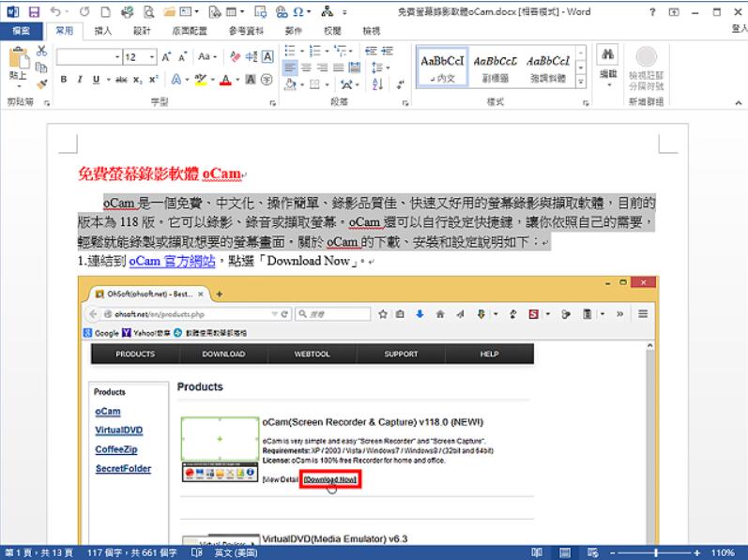Apply the 副標題 style
Image resolution: width=748 pixels, height=560 pixels.
[x=495, y=68]
